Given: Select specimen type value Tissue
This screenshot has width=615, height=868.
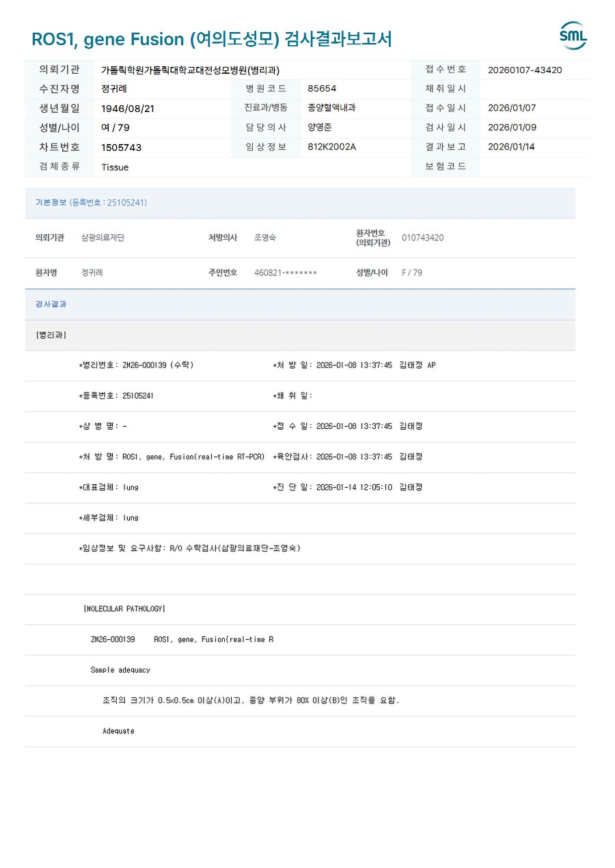Looking at the screenshot, I should [x=115, y=167].
